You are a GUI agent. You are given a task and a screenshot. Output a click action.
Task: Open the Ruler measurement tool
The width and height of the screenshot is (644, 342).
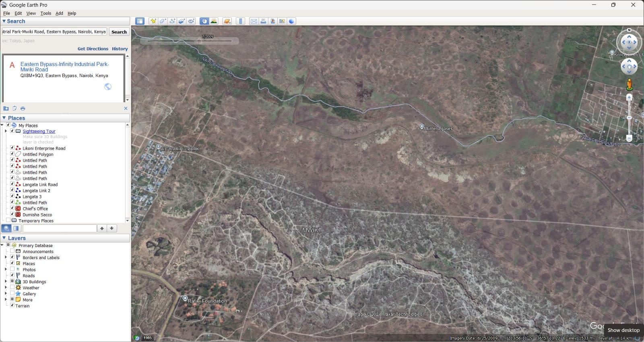(241, 21)
